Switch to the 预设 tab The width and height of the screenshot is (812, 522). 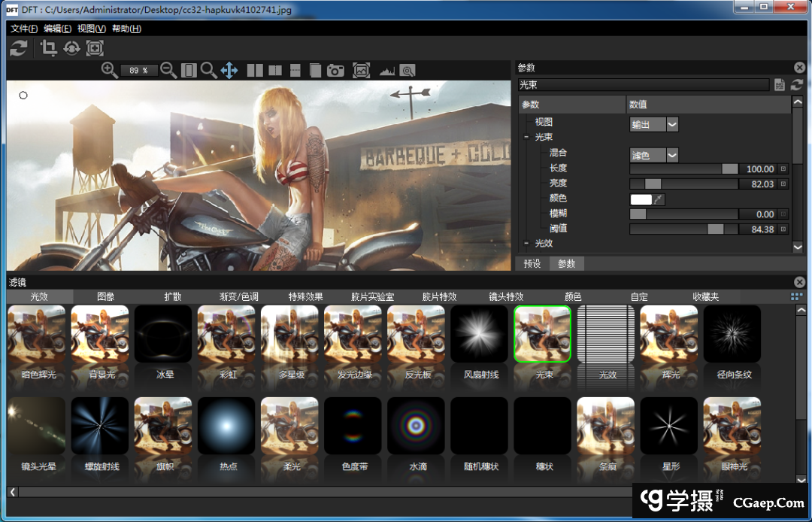pos(532,264)
